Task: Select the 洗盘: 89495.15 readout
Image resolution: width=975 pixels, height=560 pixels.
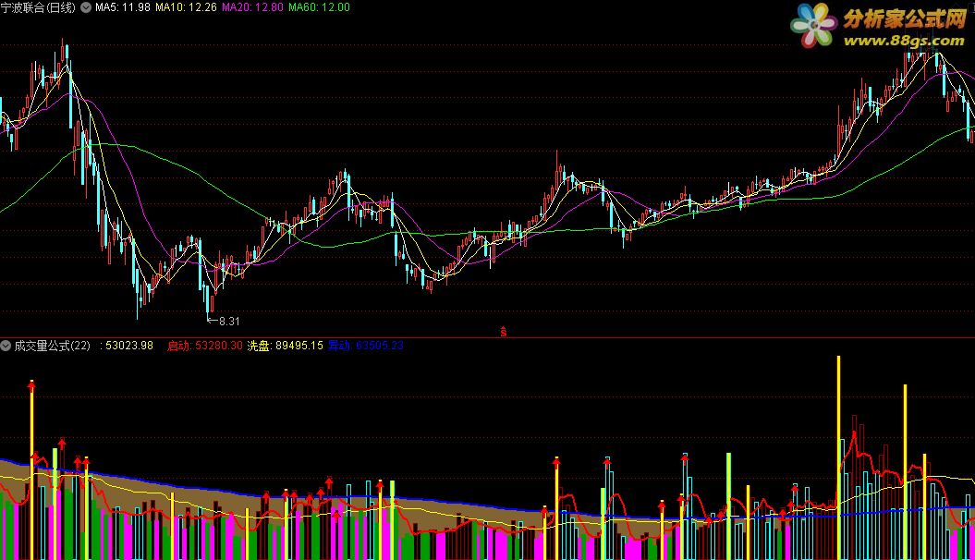Action: 286,346
